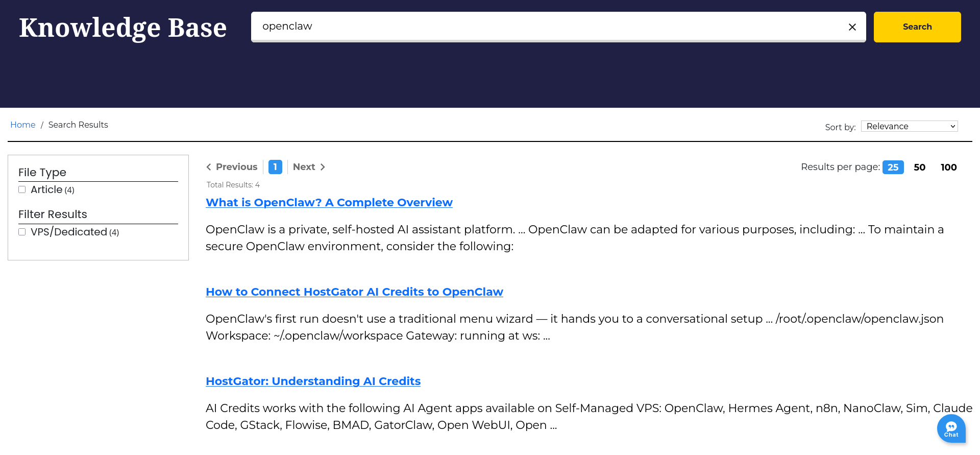Open the Chat bubble icon
The height and width of the screenshot is (455, 980).
[x=951, y=429]
